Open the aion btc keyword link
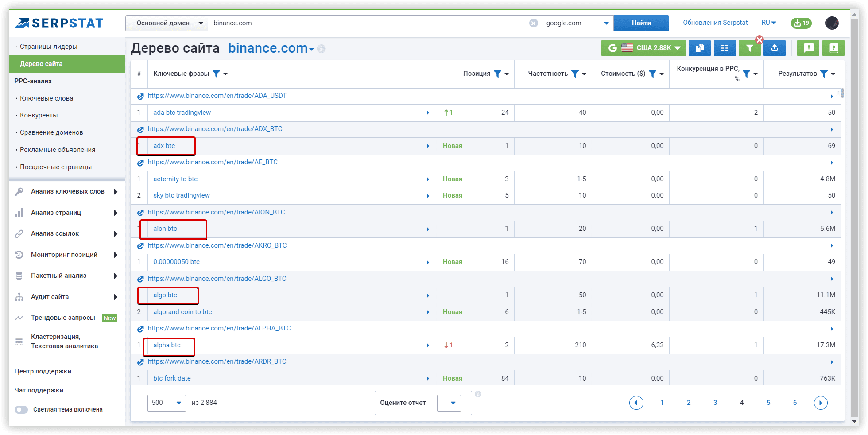 (x=165, y=229)
